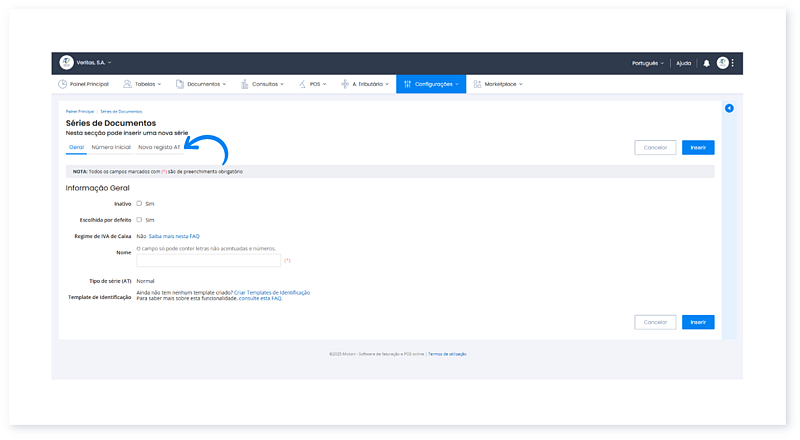Click the Marketplace grid icon

(x=477, y=84)
